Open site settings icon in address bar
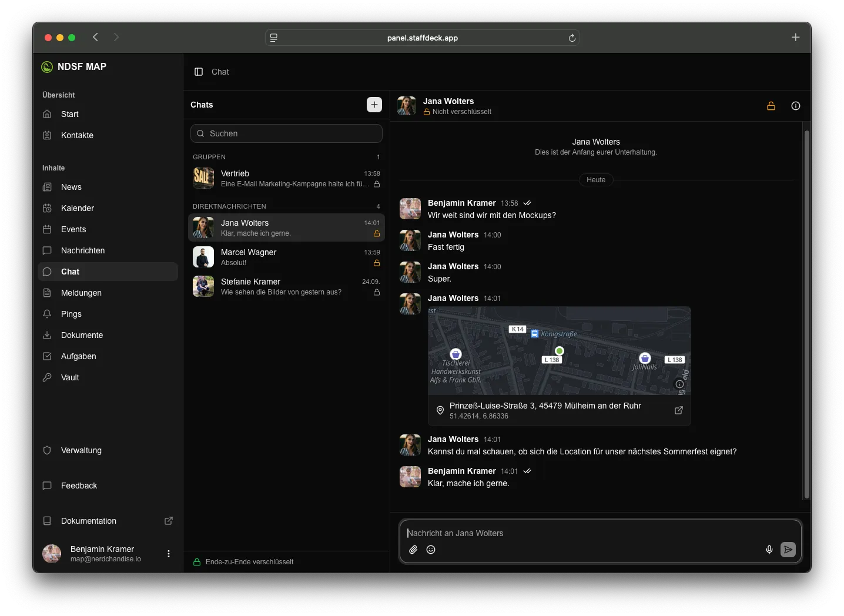 pos(274,38)
